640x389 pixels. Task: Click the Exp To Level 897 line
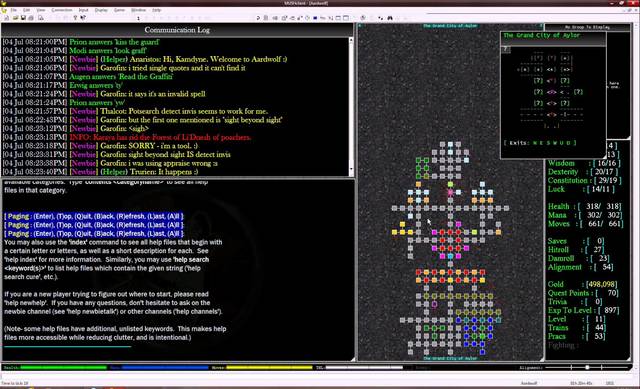583,310
